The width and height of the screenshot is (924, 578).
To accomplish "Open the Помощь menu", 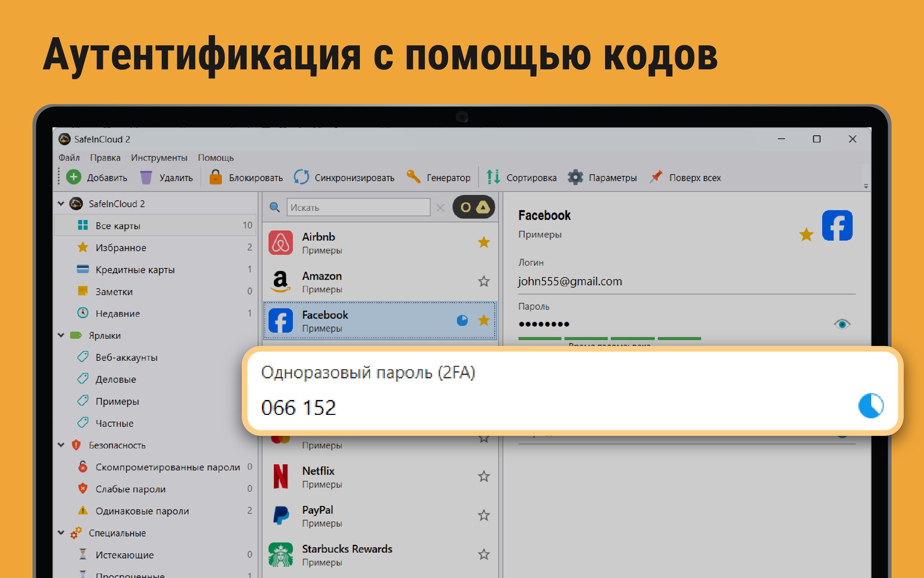I will [215, 157].
